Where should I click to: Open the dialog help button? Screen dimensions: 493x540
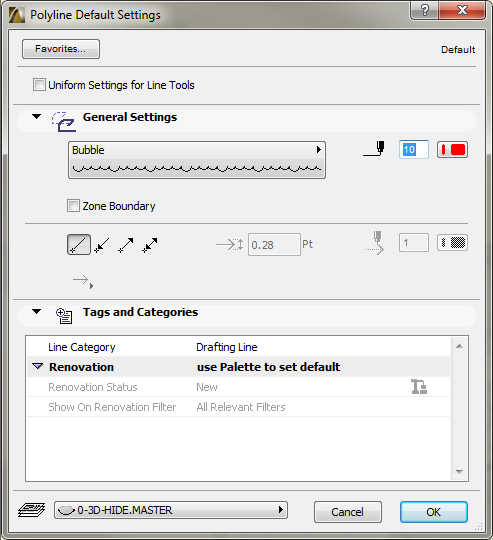(x=424, y=10)
